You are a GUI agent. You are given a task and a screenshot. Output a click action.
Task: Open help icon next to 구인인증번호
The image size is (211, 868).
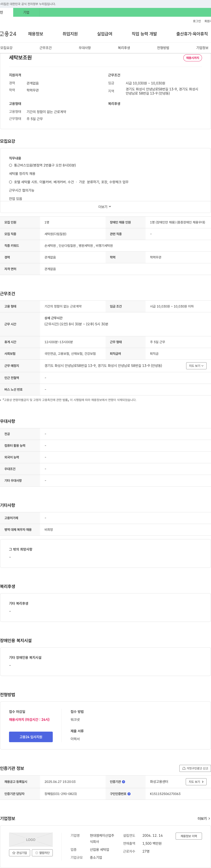point(129,794)
